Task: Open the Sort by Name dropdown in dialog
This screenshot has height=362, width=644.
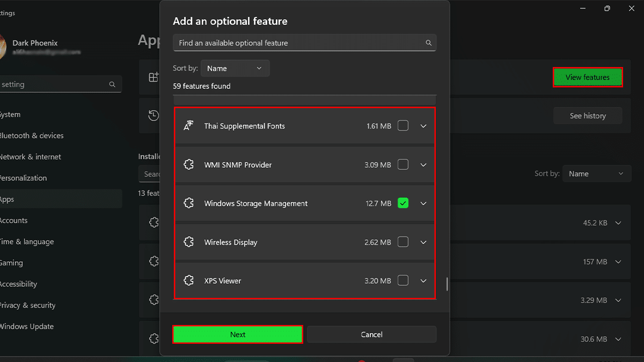Action: (235, 69)
